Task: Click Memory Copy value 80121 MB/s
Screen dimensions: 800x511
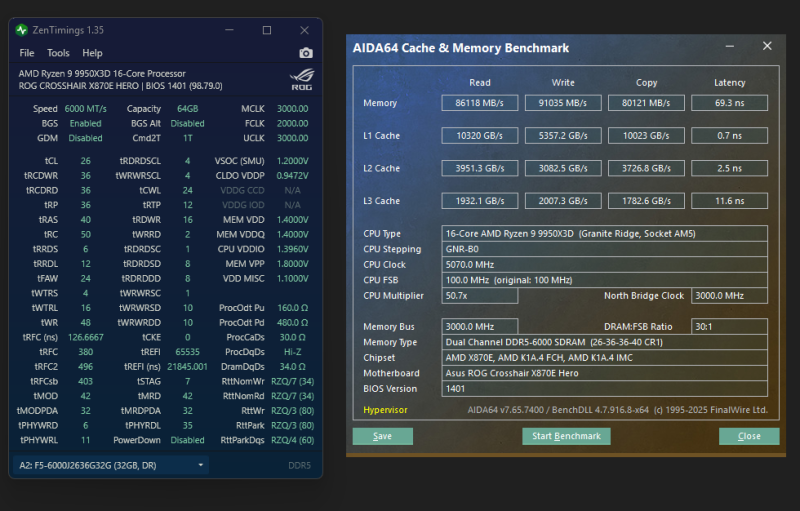Action: coord(646,103)
